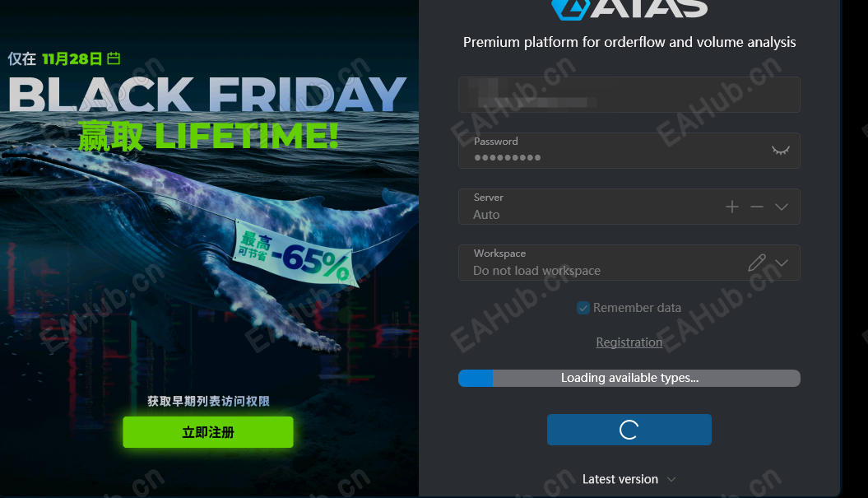Click the ATAS logo icon
Image resolution: width=868 pixels, height=498 pixels.
coord(569,7)
